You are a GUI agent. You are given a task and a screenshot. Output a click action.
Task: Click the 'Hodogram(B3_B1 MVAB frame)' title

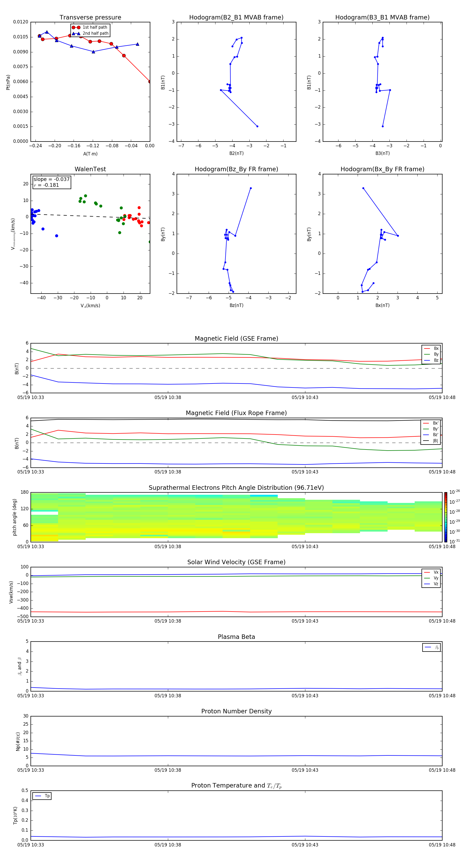point(382,18)
